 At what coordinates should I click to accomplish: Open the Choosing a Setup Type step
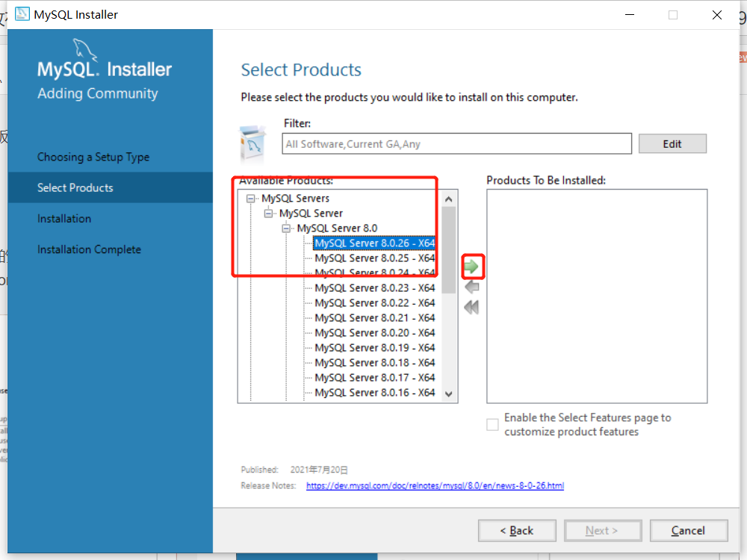(93, 157)
